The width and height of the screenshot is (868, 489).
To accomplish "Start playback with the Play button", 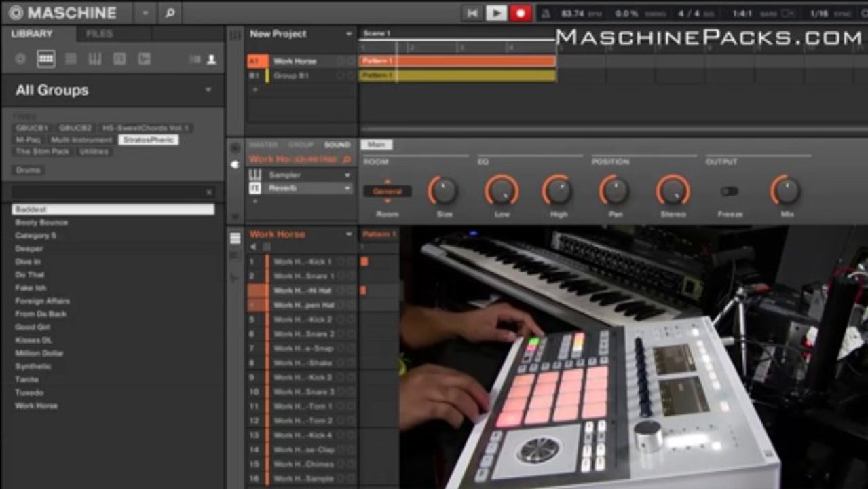I will click(496, 13).
